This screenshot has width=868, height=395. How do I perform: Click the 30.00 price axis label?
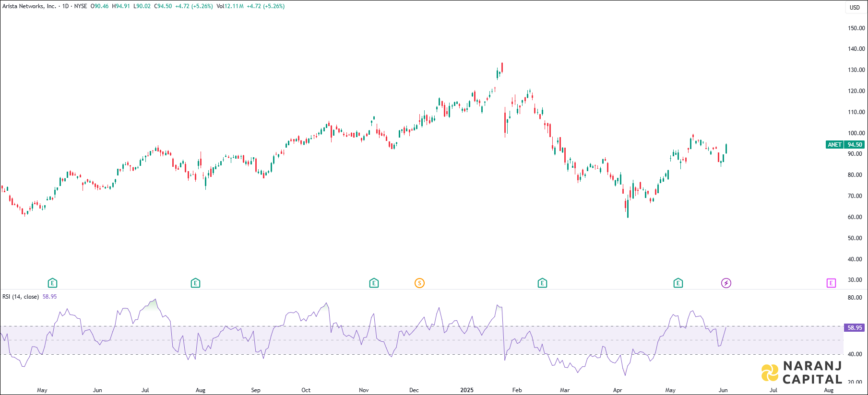(x=855, y=280)
